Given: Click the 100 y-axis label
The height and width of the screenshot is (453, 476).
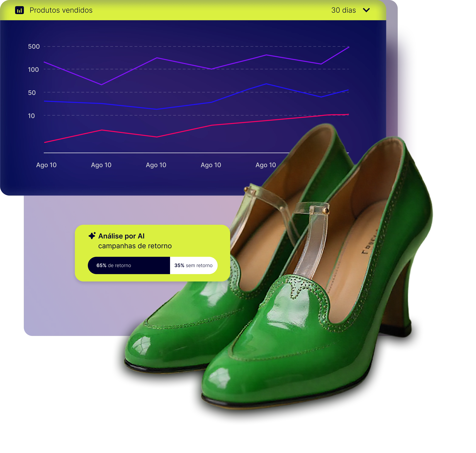Looking at the screenshot, I should tap(33, 70).
